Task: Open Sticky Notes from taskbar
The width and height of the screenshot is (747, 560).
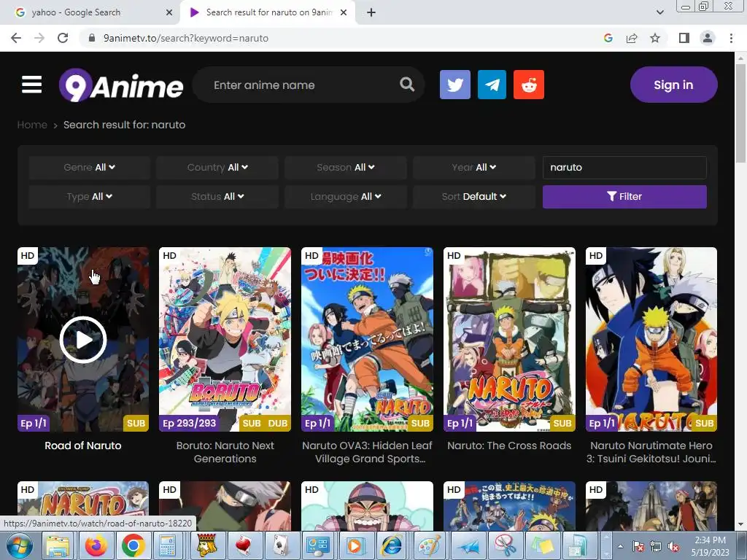Action: [x=542, y=546]
